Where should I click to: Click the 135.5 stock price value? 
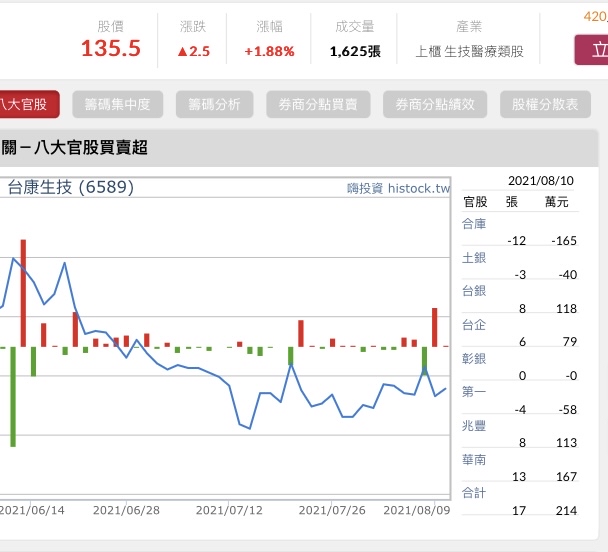coord(111,49)
